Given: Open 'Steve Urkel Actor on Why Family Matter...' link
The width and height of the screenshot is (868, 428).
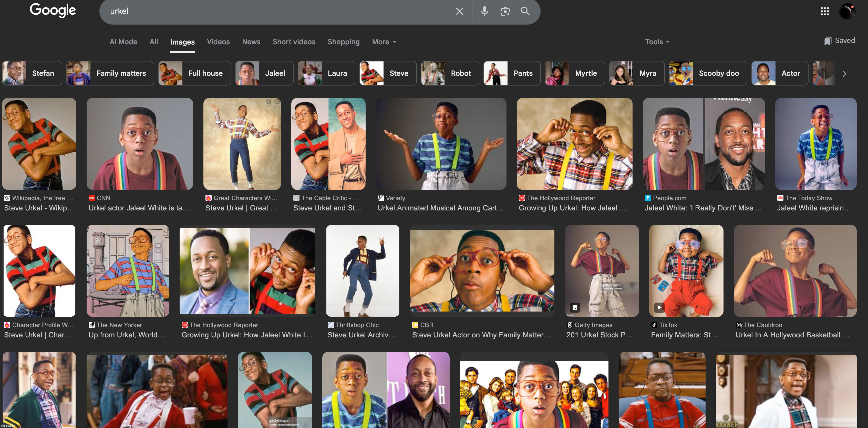Looking at the screenshot, I should 481,335.
